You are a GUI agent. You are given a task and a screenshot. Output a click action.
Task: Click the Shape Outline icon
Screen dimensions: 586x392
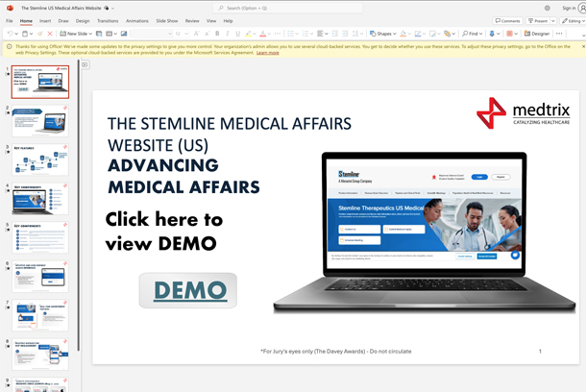(x=418, y=34)
